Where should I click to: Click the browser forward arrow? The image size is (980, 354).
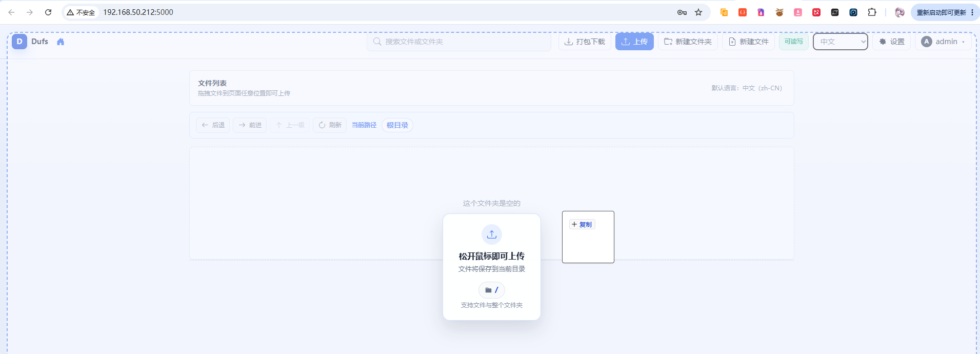[x=30, y=12]
